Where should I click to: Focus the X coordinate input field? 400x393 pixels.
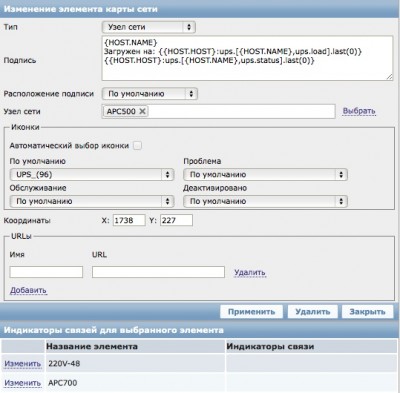129,220
